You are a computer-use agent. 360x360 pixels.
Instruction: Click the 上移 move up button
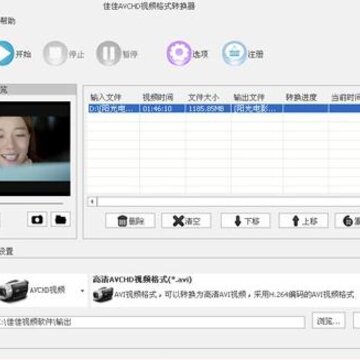click(x=304, y=221)
